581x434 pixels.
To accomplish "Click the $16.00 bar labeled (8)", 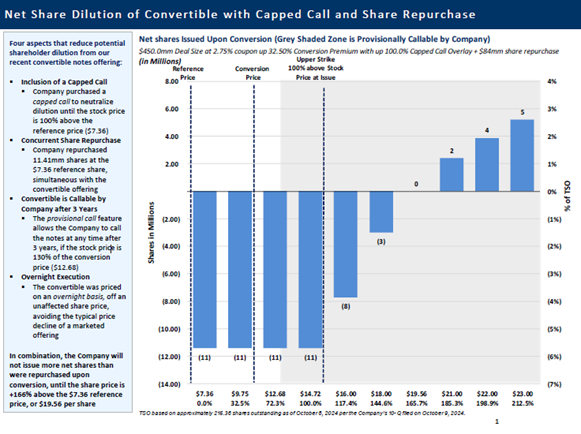I will tap(346, 244).
